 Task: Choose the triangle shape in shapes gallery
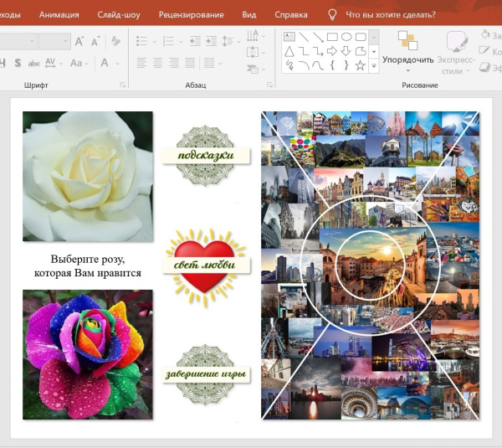(x=289, y=51)
